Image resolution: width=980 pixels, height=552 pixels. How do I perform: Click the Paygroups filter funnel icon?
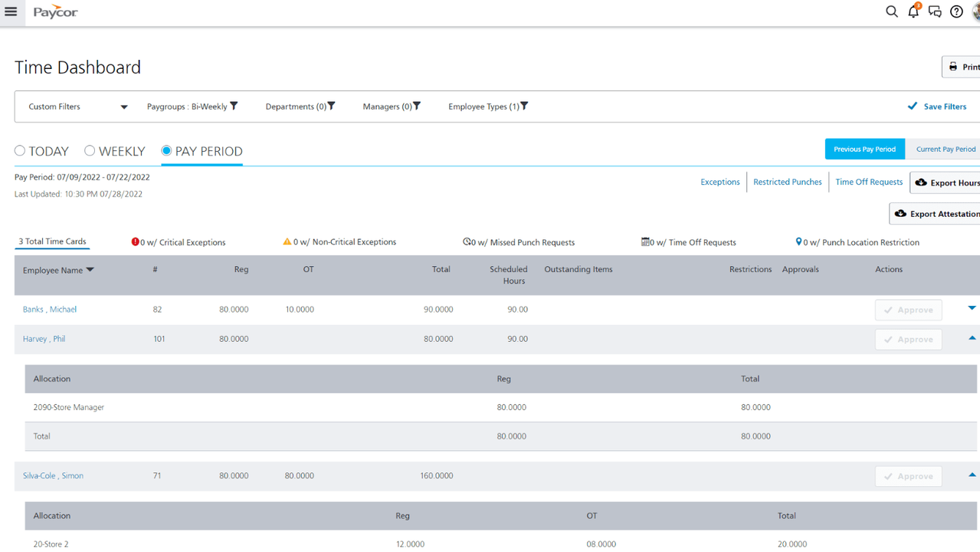click(234, 107)
